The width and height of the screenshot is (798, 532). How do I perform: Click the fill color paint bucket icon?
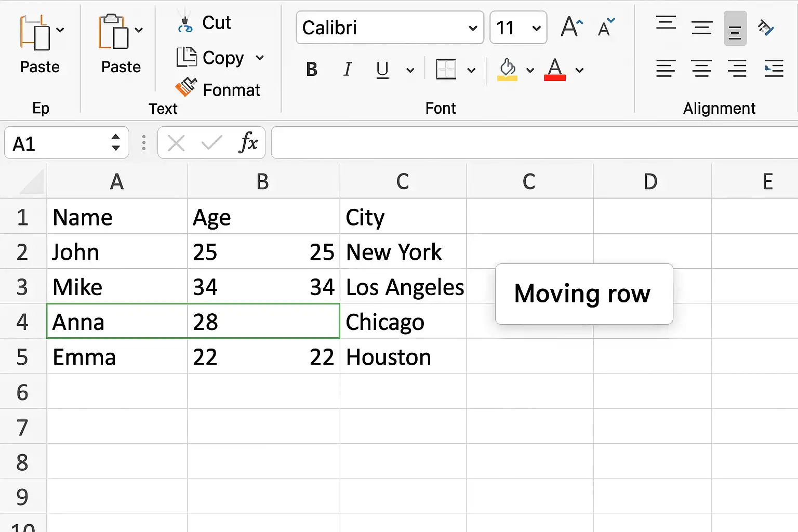pos(507,69)
